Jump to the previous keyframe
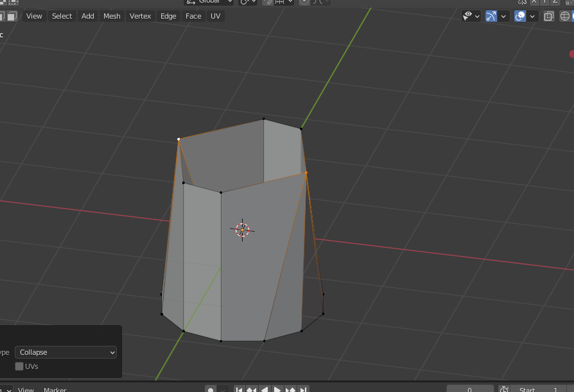The height and width of the screenshot is (392, 574). 252,389
